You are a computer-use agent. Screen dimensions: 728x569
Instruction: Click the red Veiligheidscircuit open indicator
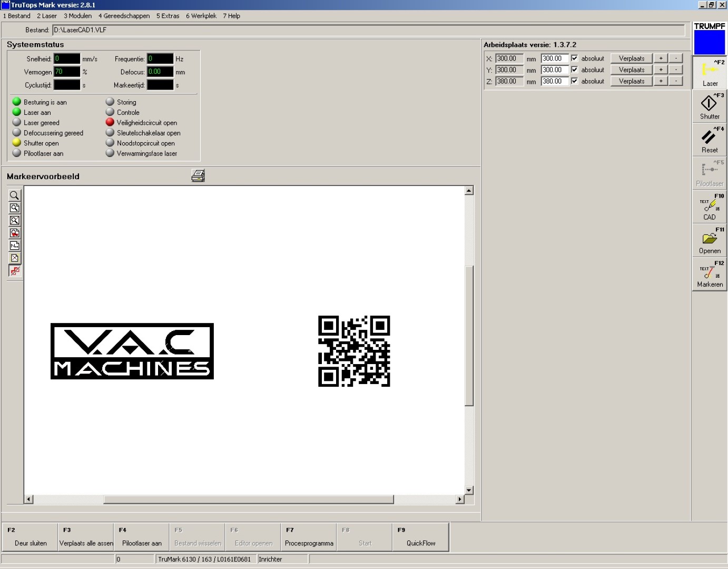pyautogui.click(x=110, y=122)
